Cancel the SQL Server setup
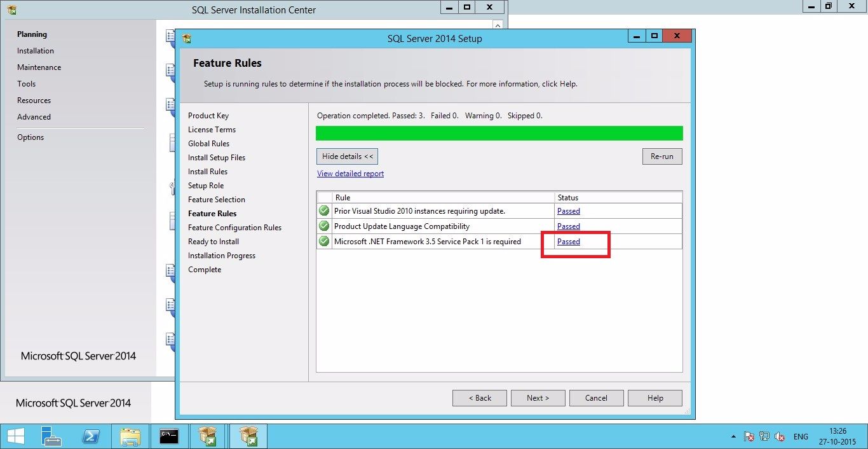 597,398
